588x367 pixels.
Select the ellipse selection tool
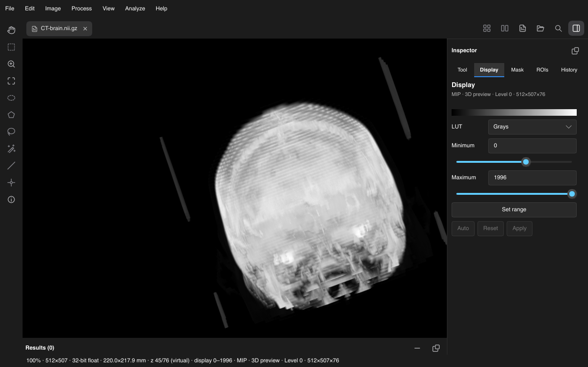[11, 98]
